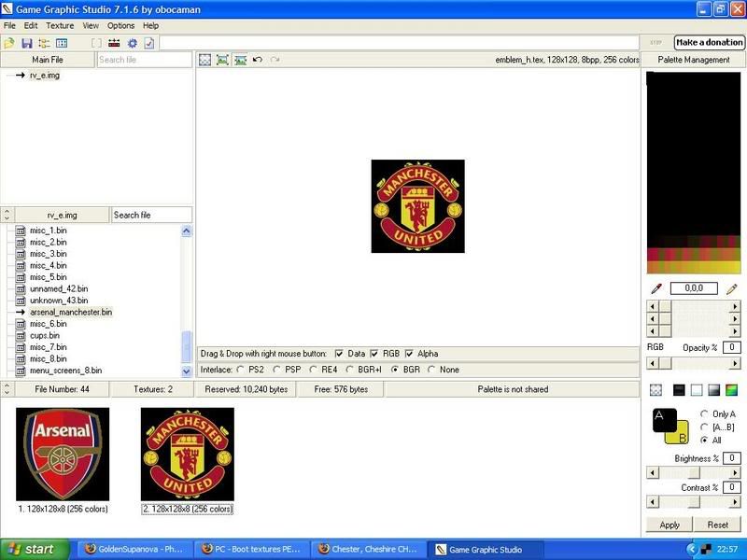747x560 pixels.
Task: Toggle checkerboard transparency icon above texture viewer
Action: [204, 60]
